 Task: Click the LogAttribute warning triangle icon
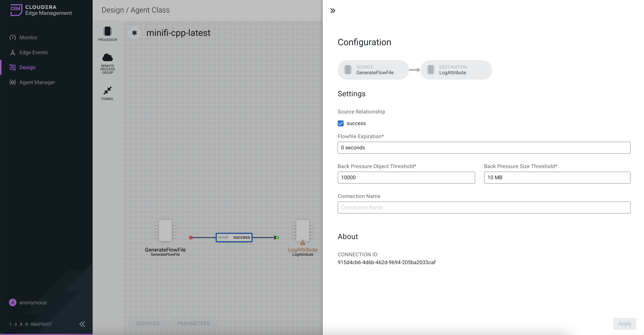click(303, 242)
